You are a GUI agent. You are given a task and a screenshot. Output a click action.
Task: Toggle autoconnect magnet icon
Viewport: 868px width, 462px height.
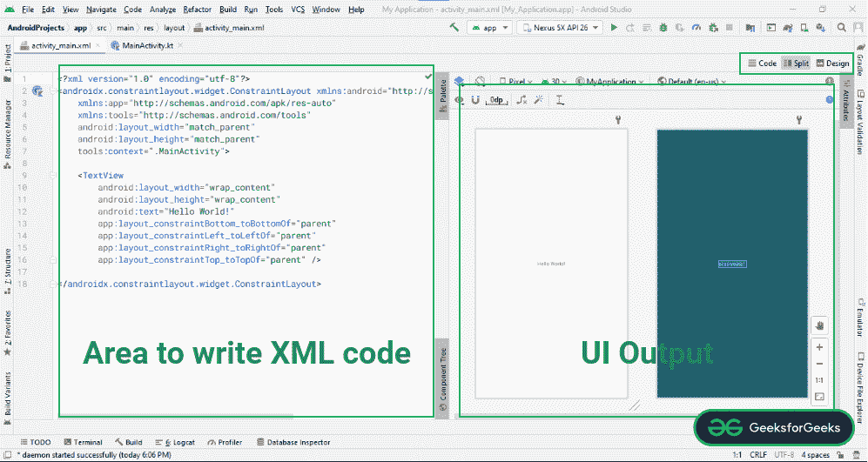click(x=474, y=100)
